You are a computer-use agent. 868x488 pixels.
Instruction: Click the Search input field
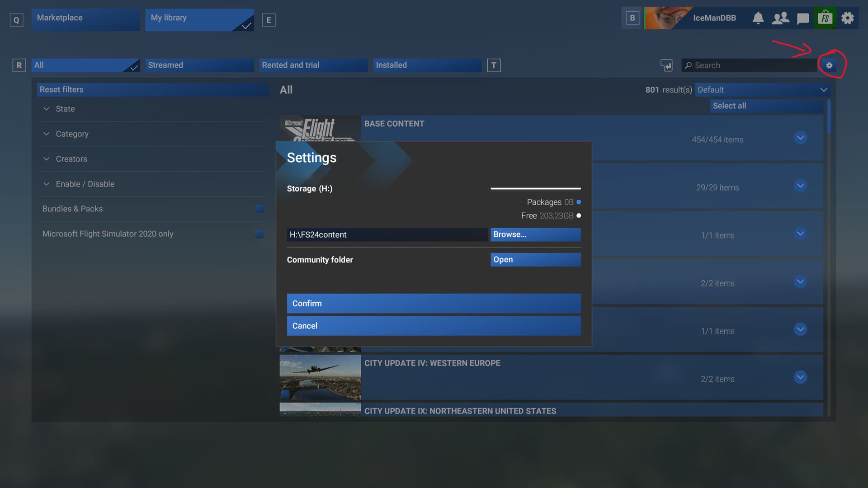pos(750,66)
